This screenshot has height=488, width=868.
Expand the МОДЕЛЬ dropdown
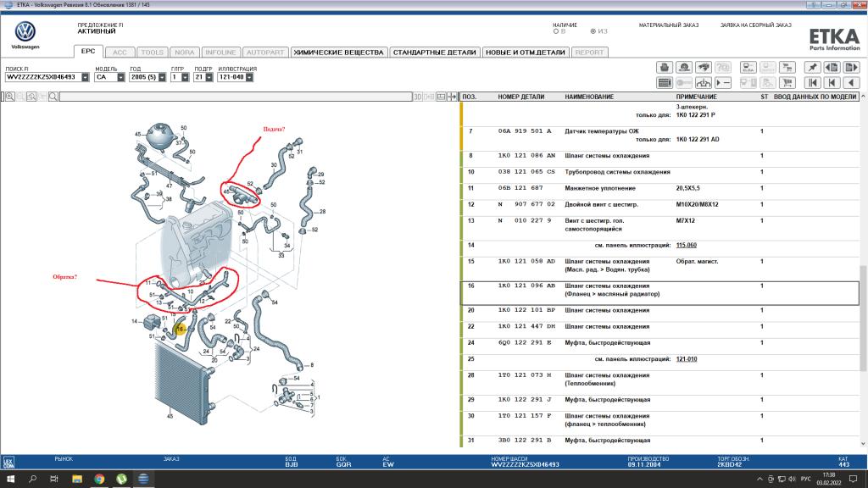pos(120,77)
